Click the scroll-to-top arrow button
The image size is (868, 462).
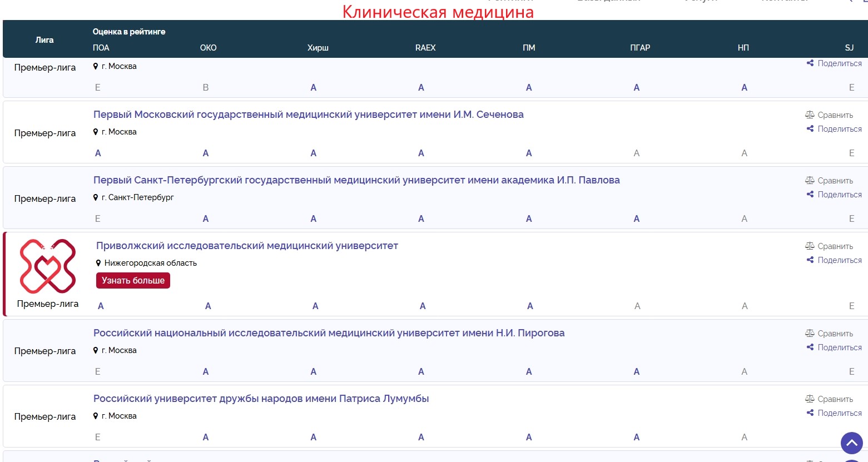851,443
